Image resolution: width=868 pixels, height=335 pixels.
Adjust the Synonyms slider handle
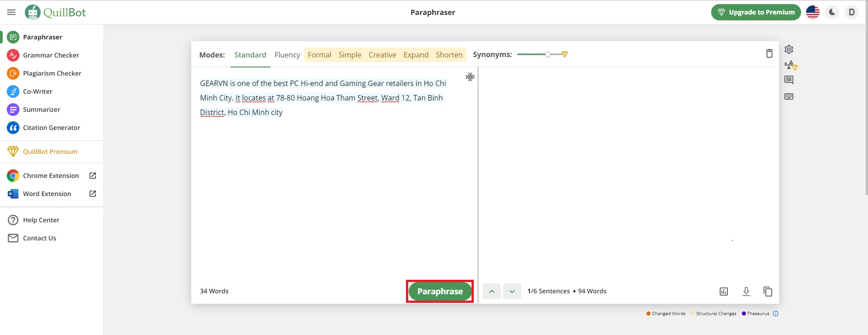[547, 54]
